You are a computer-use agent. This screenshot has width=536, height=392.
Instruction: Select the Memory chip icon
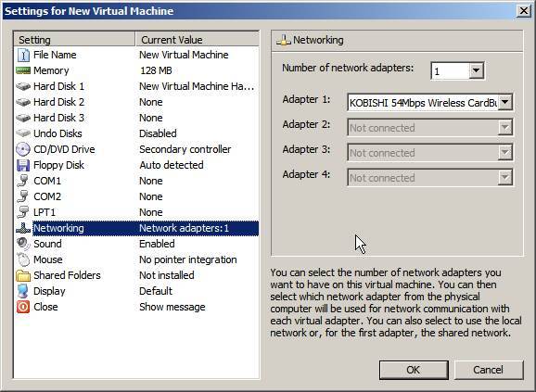point(23,70)
